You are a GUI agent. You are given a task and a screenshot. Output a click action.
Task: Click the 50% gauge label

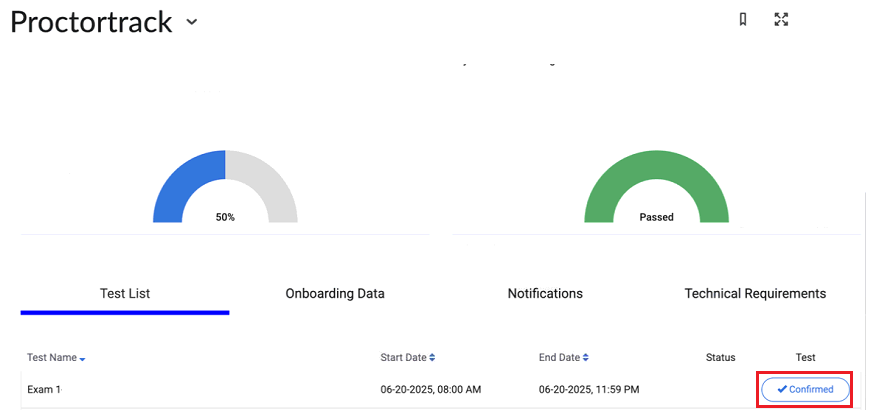(225, 217)
